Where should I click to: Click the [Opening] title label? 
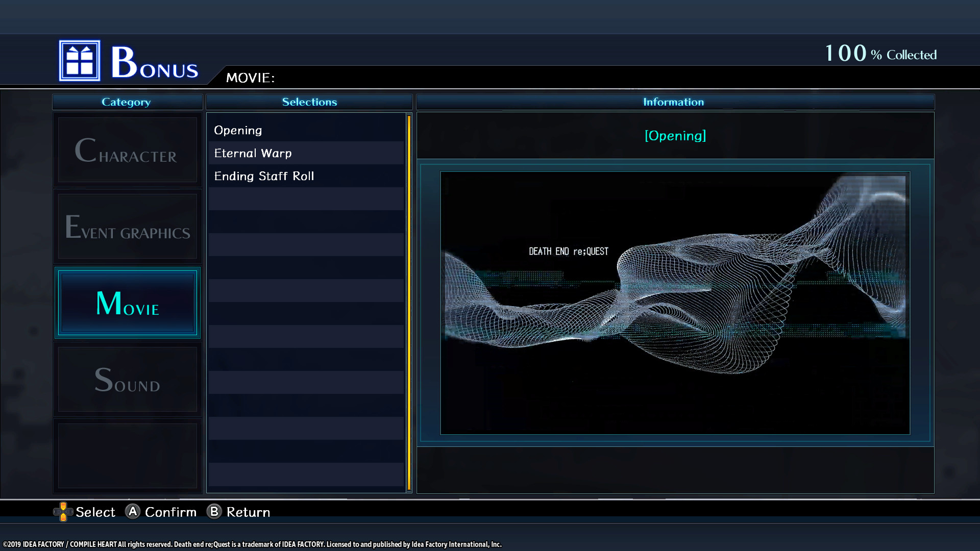(x=675, y=136)
